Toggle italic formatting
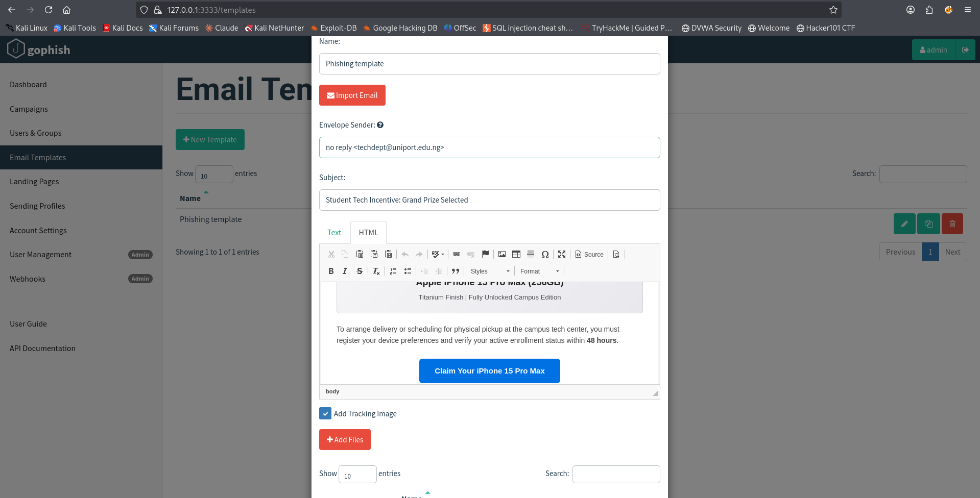Screen dimensions: 980x498 coord(345,271)
